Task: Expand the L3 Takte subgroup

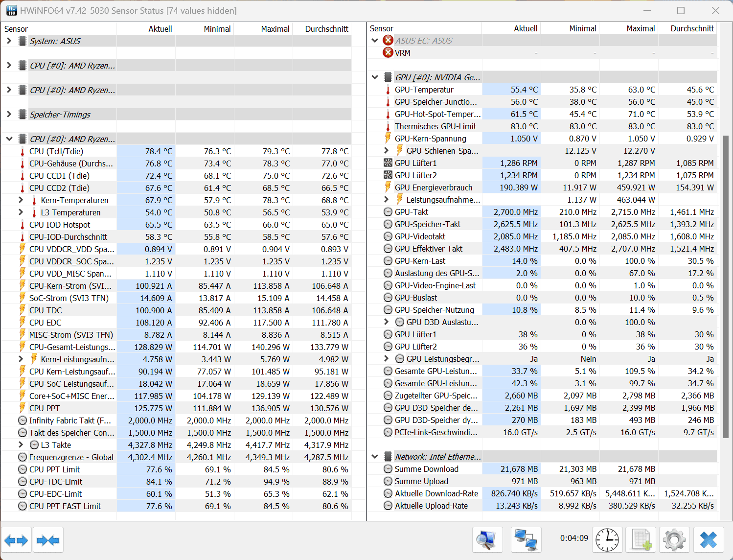Action: 21,444
